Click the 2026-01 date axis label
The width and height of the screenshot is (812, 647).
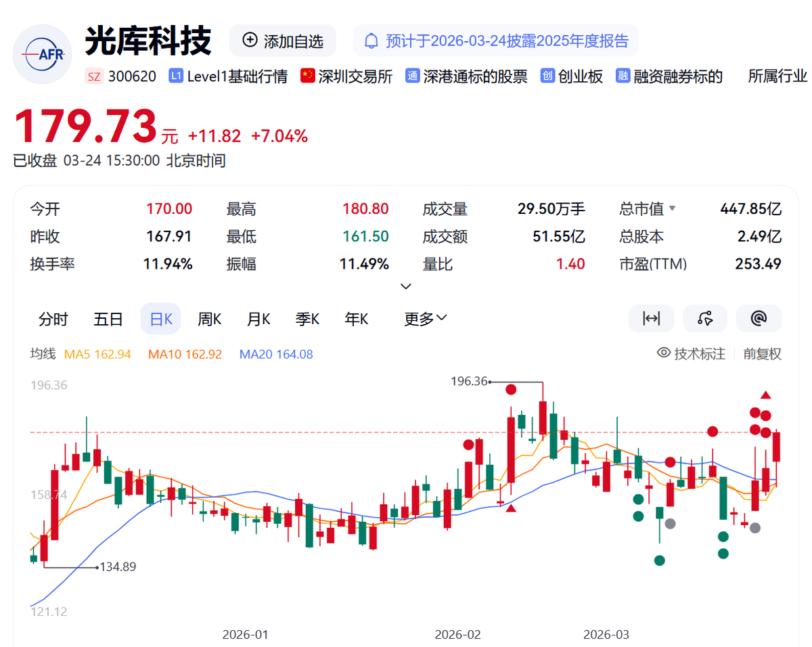[246, 635]
